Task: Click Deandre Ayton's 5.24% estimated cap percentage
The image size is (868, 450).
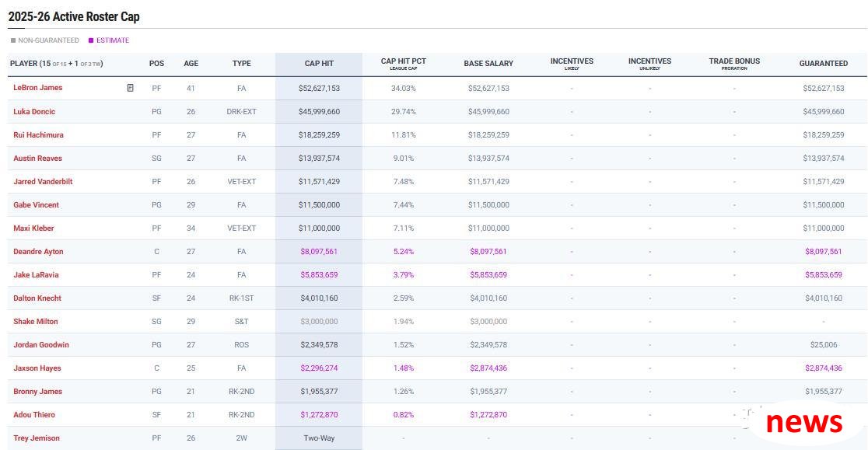Action: coord(404,252)
